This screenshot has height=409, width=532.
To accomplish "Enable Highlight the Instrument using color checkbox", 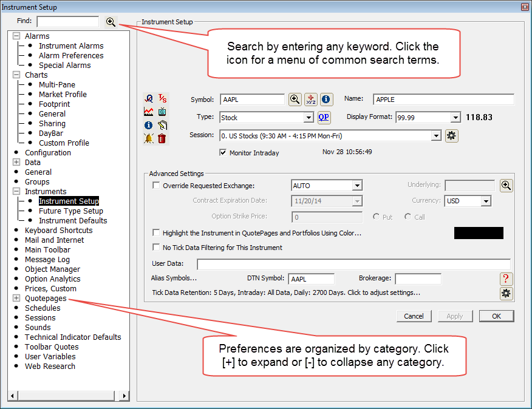I will coord(156,232).
